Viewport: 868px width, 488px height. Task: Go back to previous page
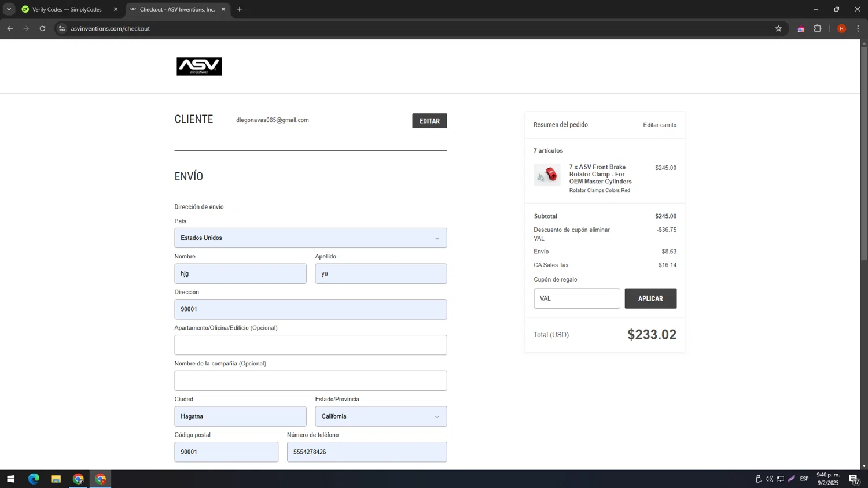10,28
